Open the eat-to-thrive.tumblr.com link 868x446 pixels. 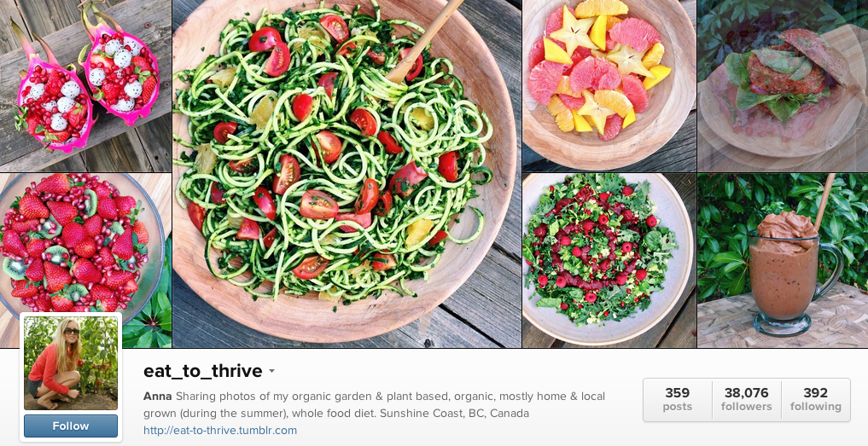(219, 430)
